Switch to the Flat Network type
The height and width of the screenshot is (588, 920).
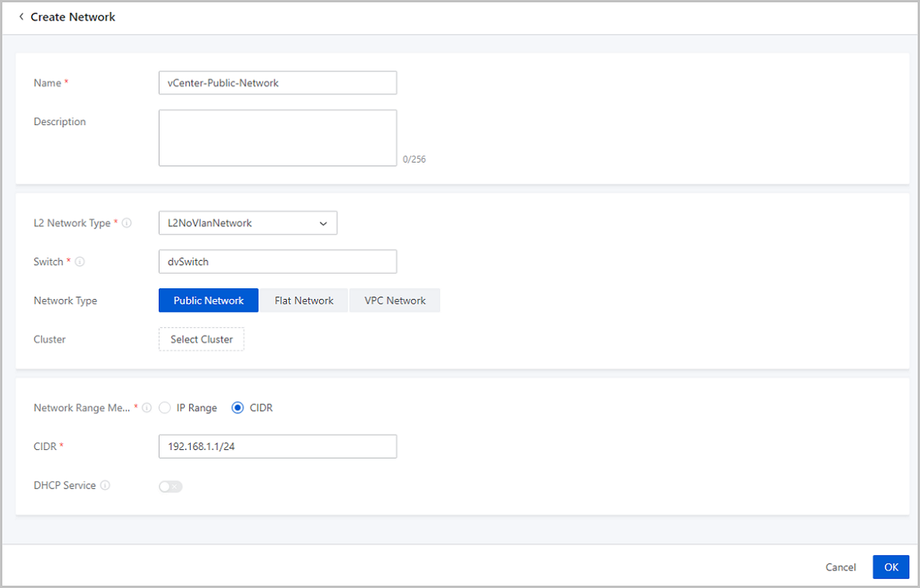(303, 300)
